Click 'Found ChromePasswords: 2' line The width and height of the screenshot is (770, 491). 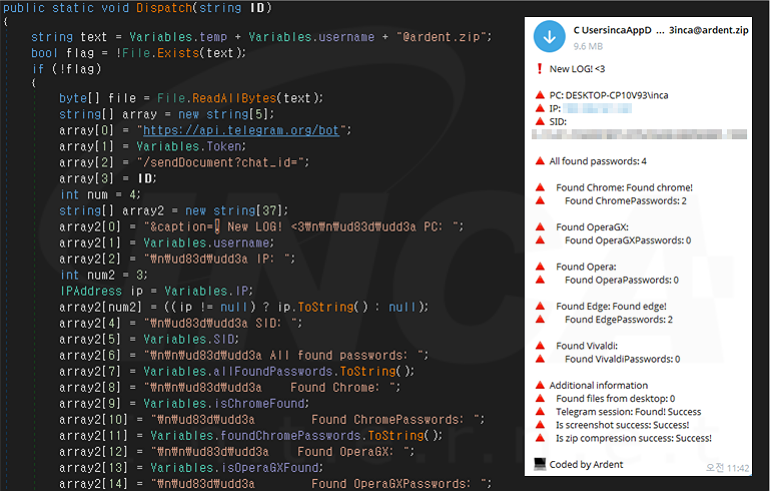tap(626, 201)
